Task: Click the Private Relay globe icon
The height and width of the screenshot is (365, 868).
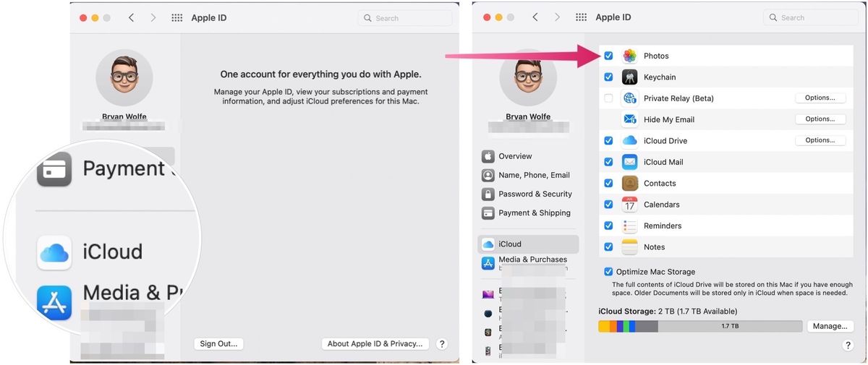Action: [629, 98]
